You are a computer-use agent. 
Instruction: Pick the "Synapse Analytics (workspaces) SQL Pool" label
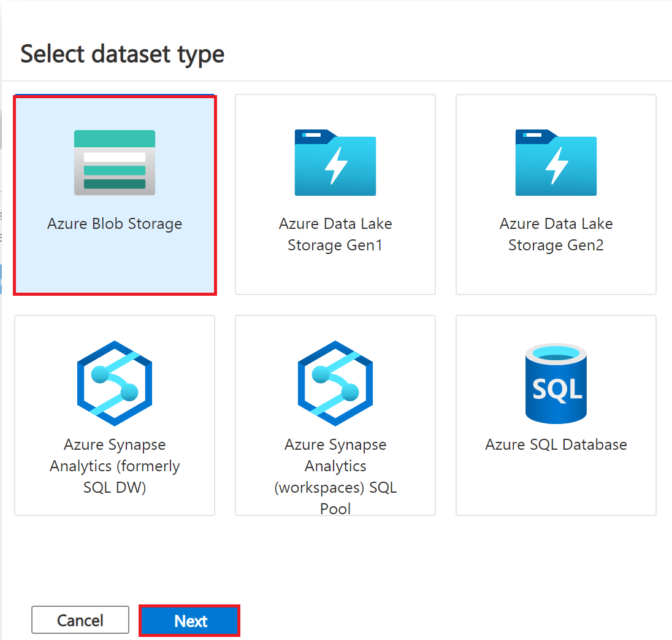(x=335, y=477)
